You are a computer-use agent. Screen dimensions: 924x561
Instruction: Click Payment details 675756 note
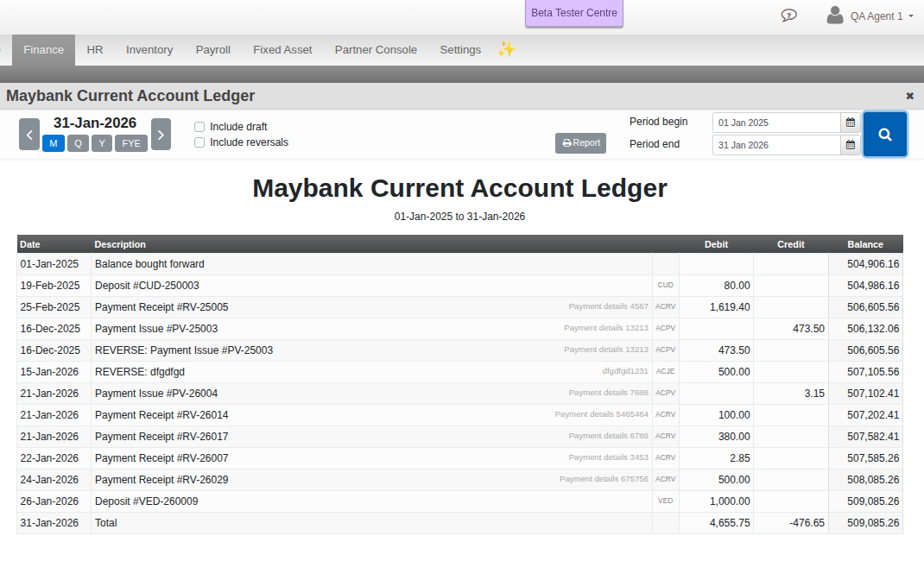click(x=604, y=479)
